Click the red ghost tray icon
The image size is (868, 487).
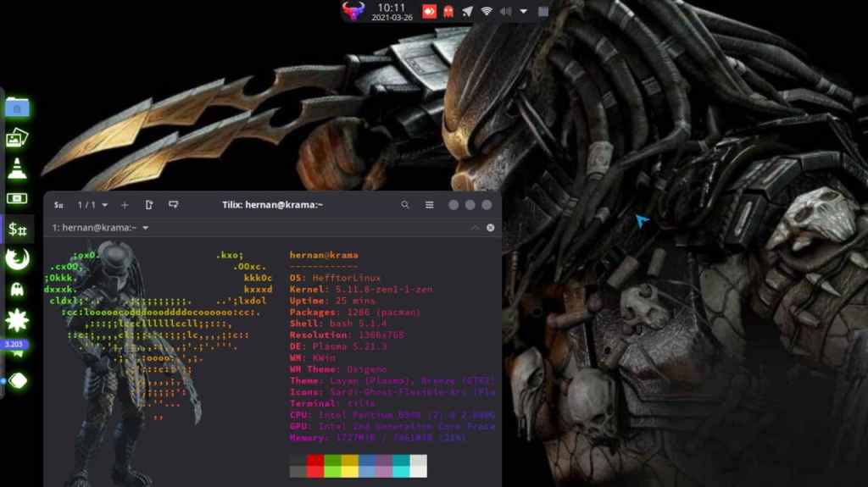pyautogui.click(x=448, y=12)
